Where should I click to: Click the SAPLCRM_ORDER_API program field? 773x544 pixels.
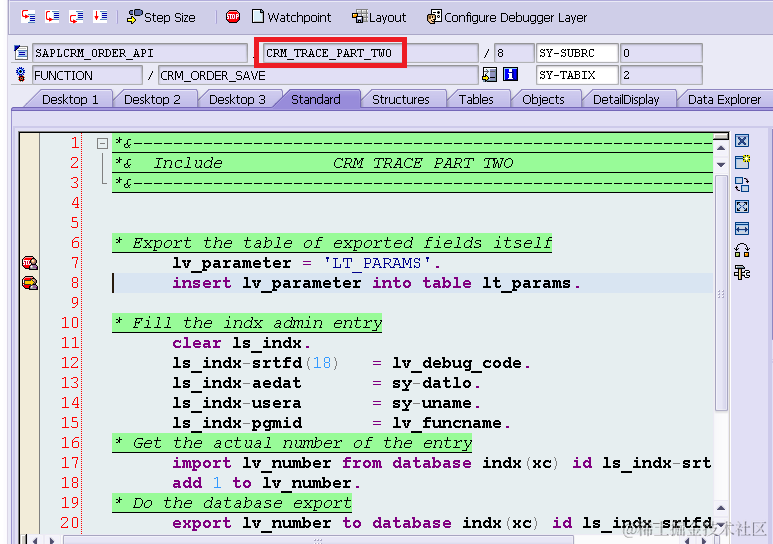[140, 53]
